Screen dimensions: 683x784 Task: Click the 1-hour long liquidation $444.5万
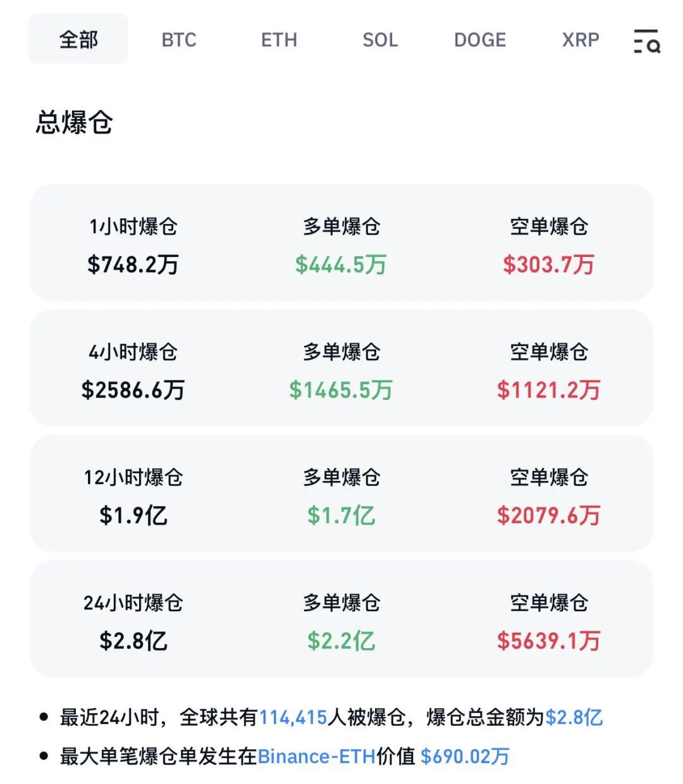click(341, 264)
